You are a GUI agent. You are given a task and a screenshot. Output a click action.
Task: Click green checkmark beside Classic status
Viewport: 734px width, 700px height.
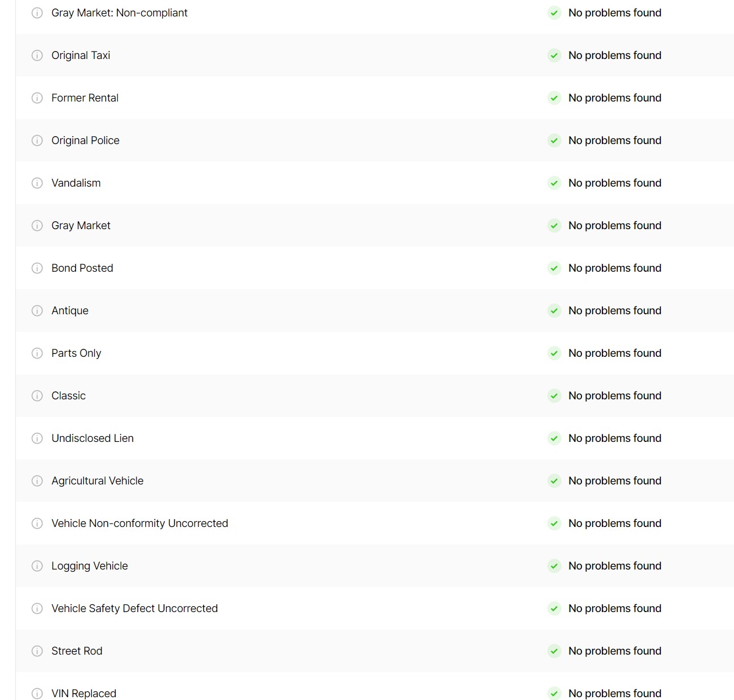(554, 396)
